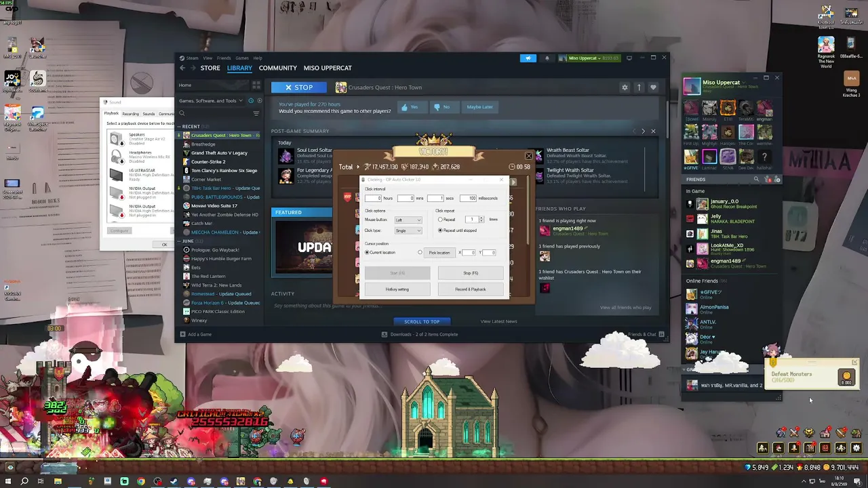The image size is (868, 488).
Task: Select Grand Theft Auto V Legacy in library
Action: 218,153
